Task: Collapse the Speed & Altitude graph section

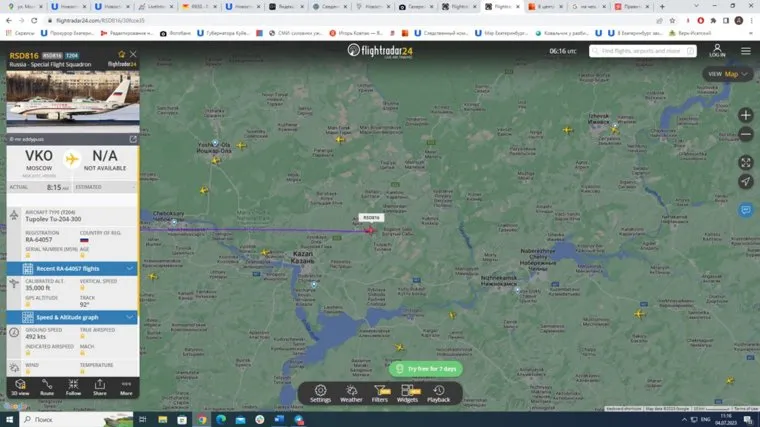Action: pos(130,317)
